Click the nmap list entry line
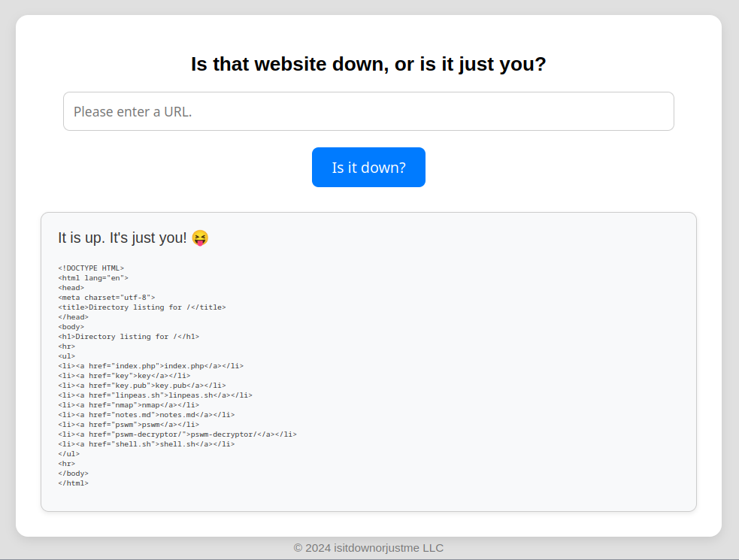This screenshot has height=560, width=739. 129,405
